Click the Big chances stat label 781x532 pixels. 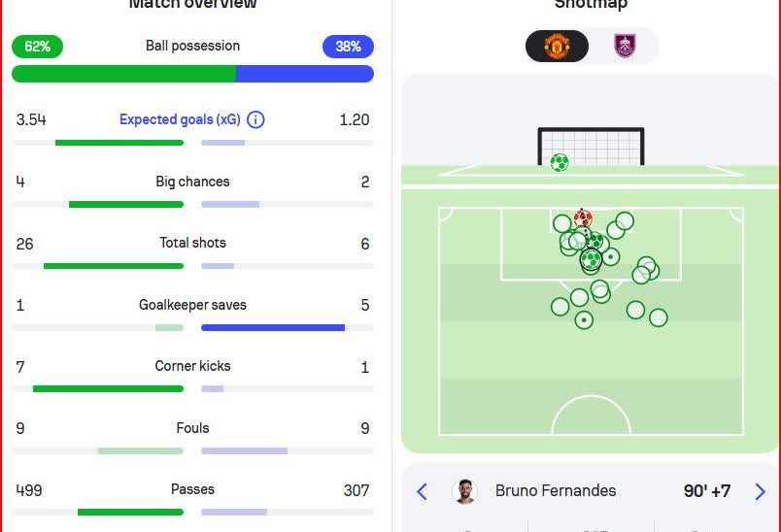(x=192, y=182)
